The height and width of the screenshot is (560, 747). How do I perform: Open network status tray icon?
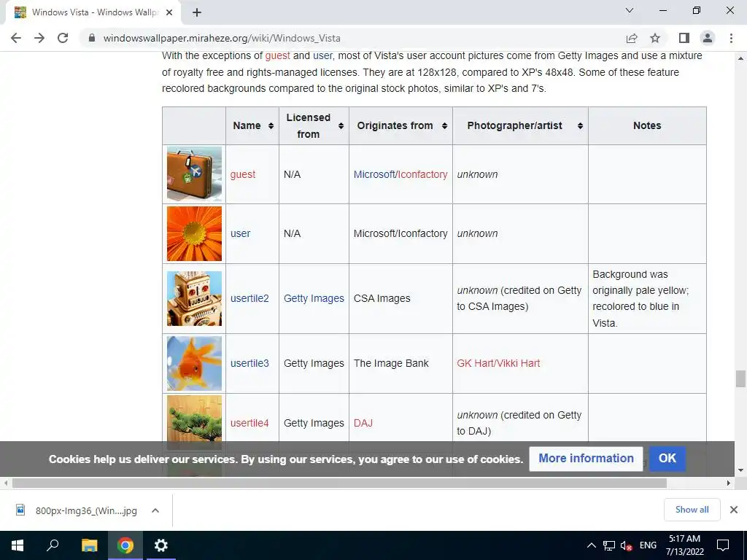[x=609, y=545]
